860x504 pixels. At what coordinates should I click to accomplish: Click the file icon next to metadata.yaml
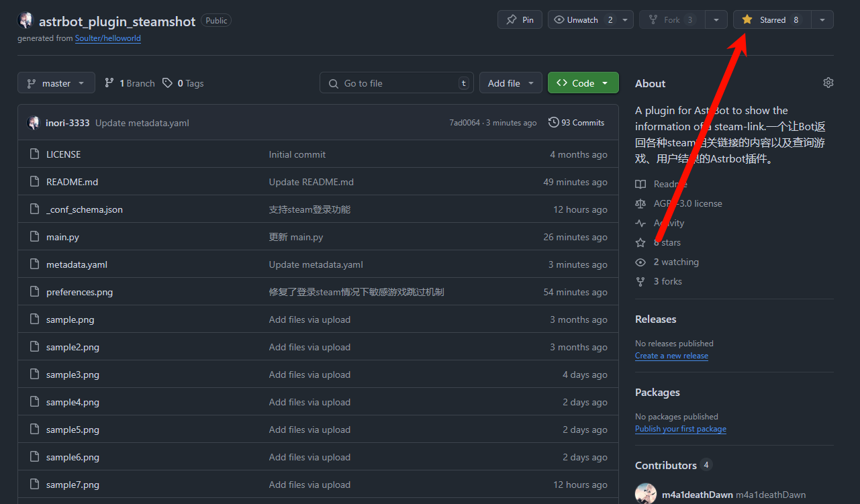pyautogui.click(x=35, y=264)
